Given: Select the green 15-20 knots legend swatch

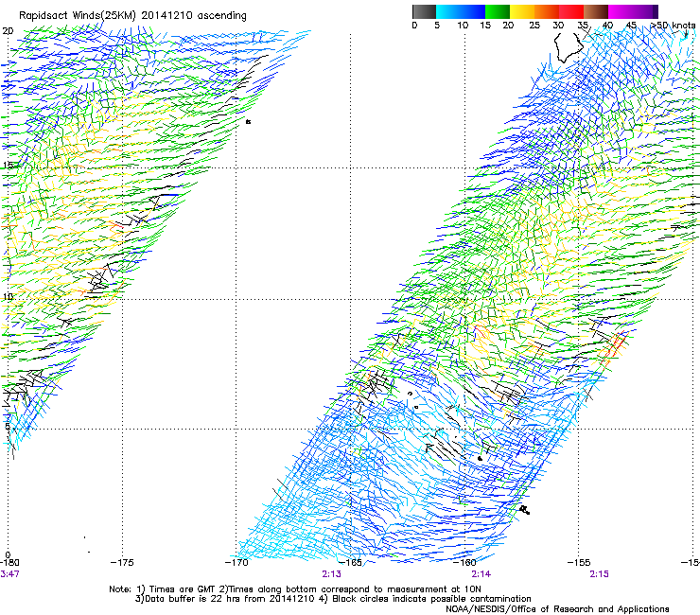Looking at the screenshot, I should click(498, 11).
